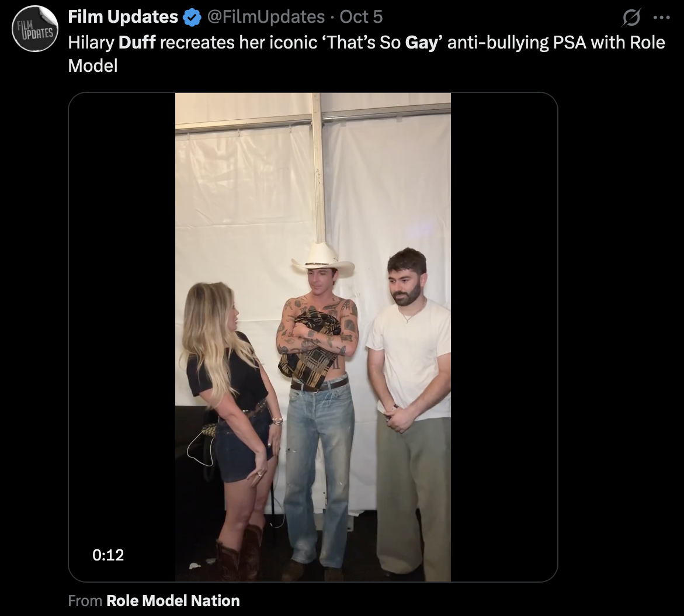Play the video by clicking the cowboy hat

323,258
